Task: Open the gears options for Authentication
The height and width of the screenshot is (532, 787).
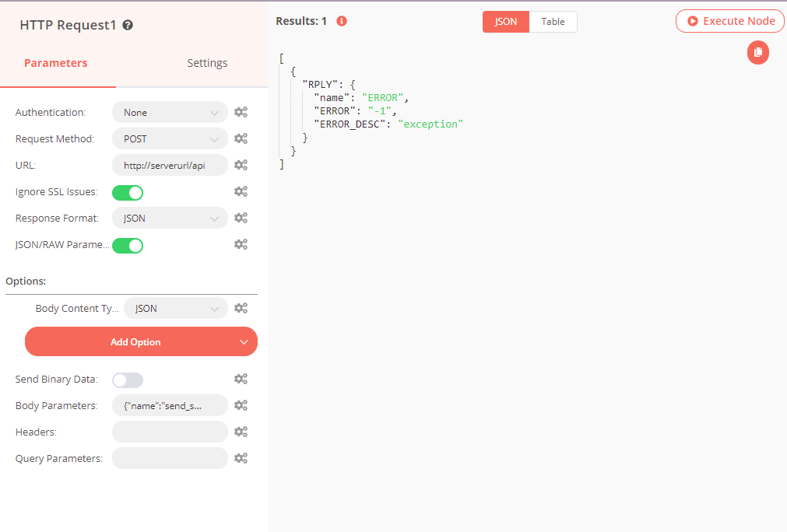Action: click(241, 112)
